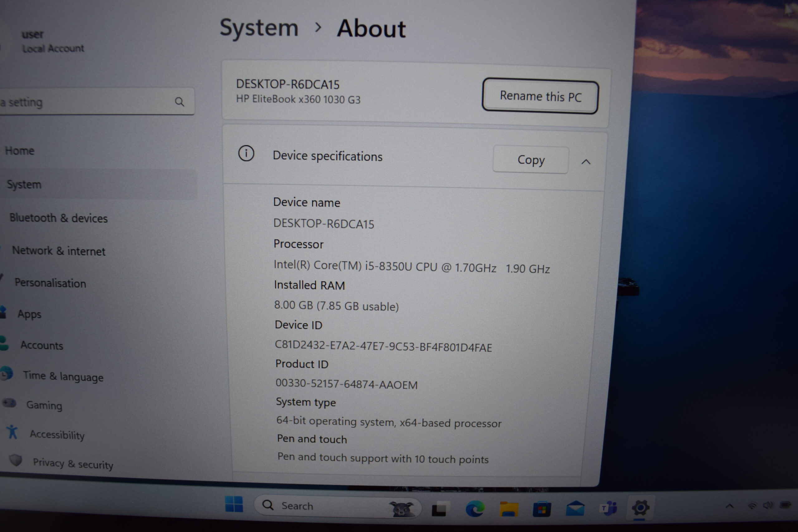This screenshot has height=532, width=798.
Task: Click the volume icon in the system tray
Action: coord(768,506)
